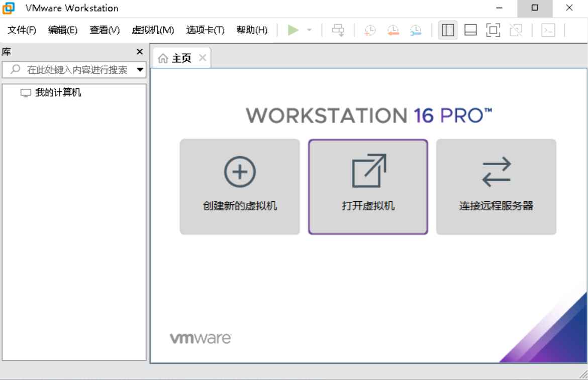
Task: Click the Enter Full Screen icon
Action: (493, 30)
